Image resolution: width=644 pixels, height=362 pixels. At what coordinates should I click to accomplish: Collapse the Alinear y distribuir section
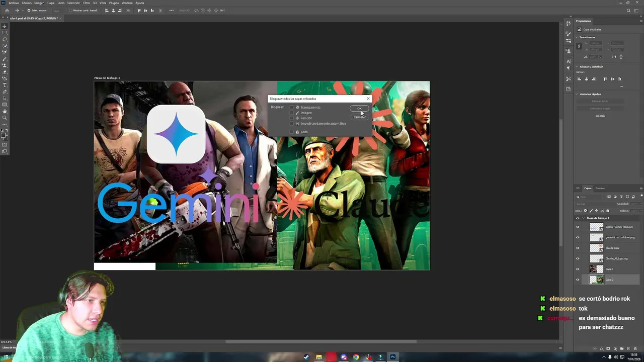577,66
